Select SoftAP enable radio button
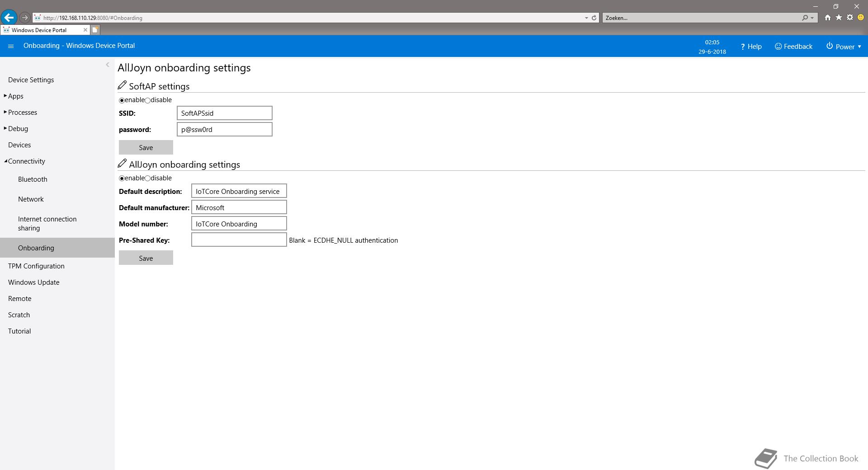Screen dimensions: 868x470 point(122,100)
